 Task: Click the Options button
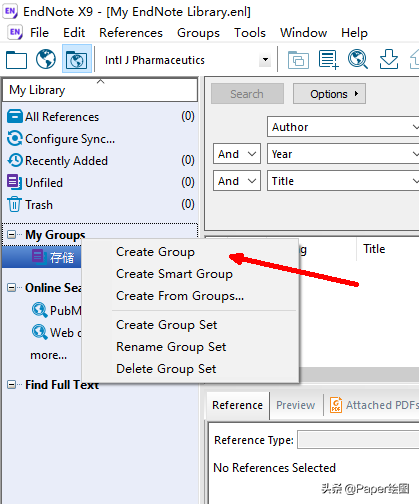click(329, 94)
